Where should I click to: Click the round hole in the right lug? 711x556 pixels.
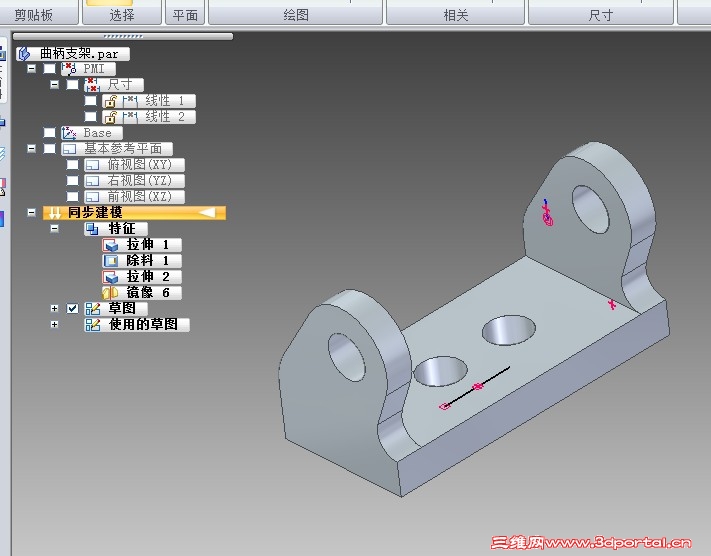tap(590, 209)
